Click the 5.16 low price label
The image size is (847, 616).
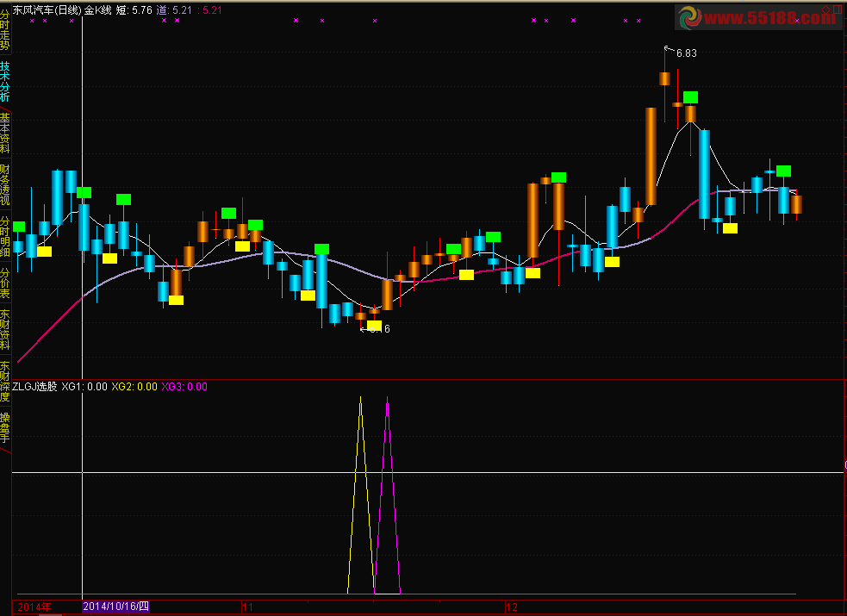tap(380, 329)
